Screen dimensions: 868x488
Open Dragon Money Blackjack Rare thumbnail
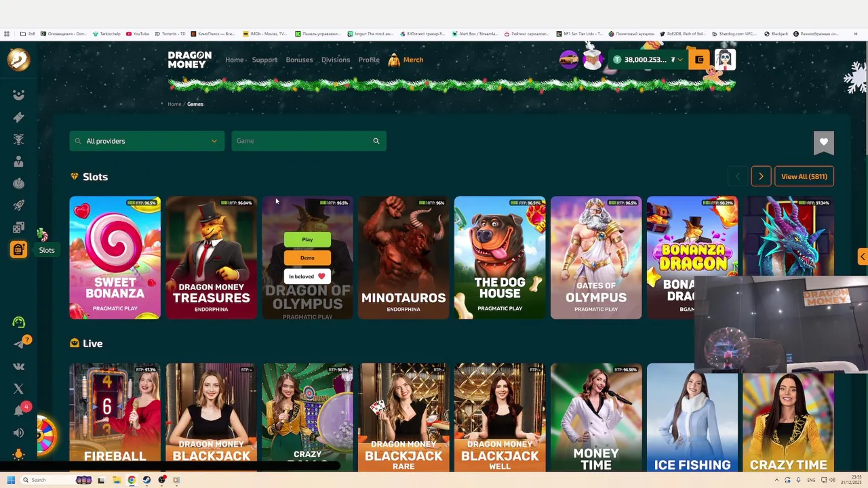(x=403, y=418)
